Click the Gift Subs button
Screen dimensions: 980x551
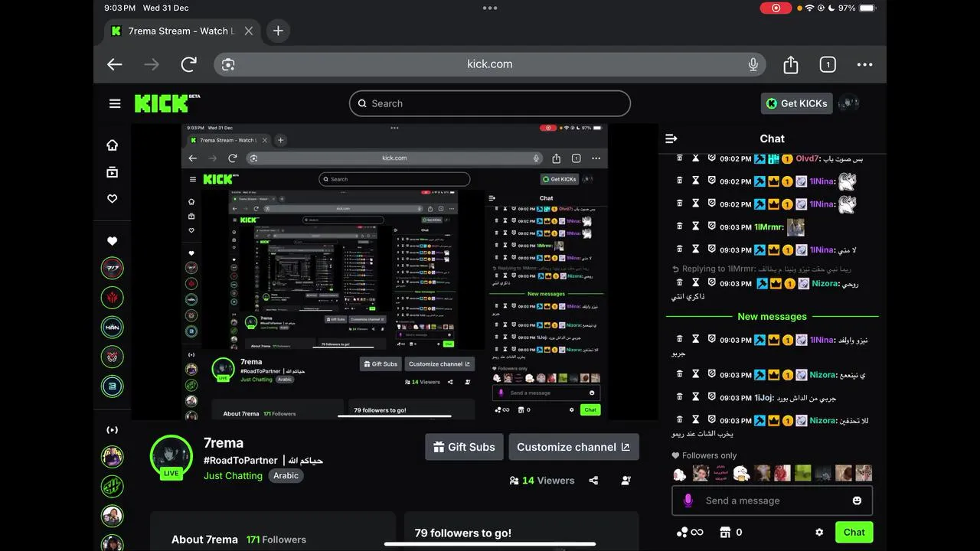[x=464, y=447]
